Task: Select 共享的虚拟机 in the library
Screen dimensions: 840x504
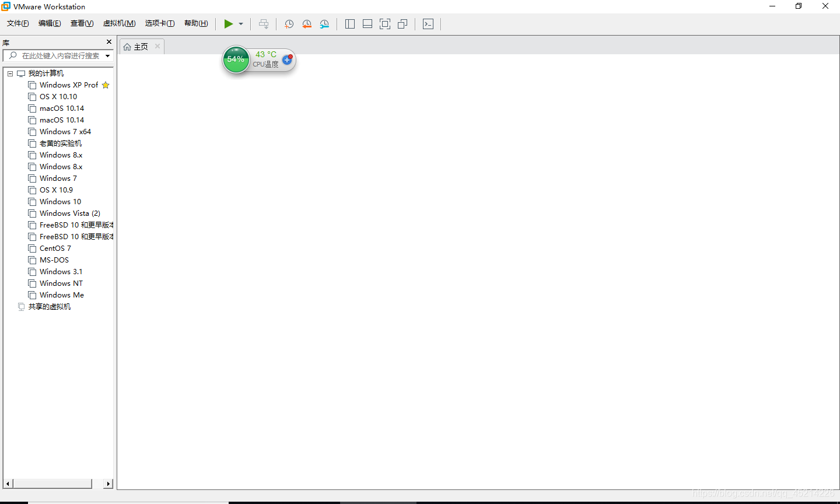Action: [x=50, y=307]
